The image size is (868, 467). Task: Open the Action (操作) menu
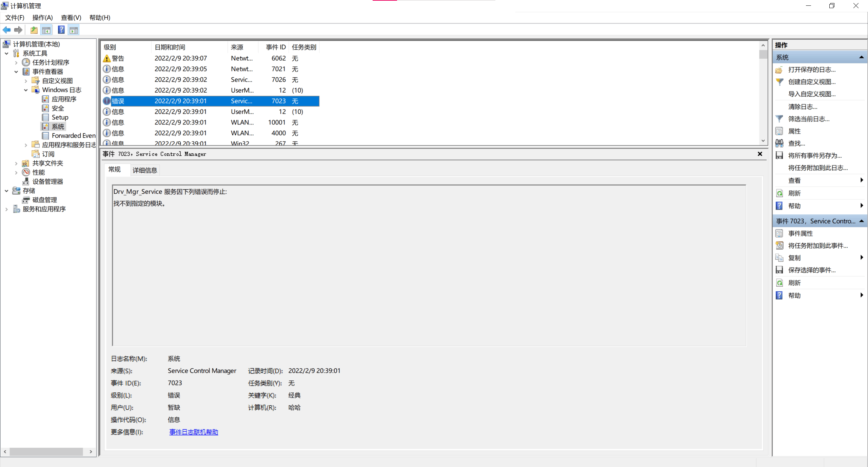[x=42, y=18]
